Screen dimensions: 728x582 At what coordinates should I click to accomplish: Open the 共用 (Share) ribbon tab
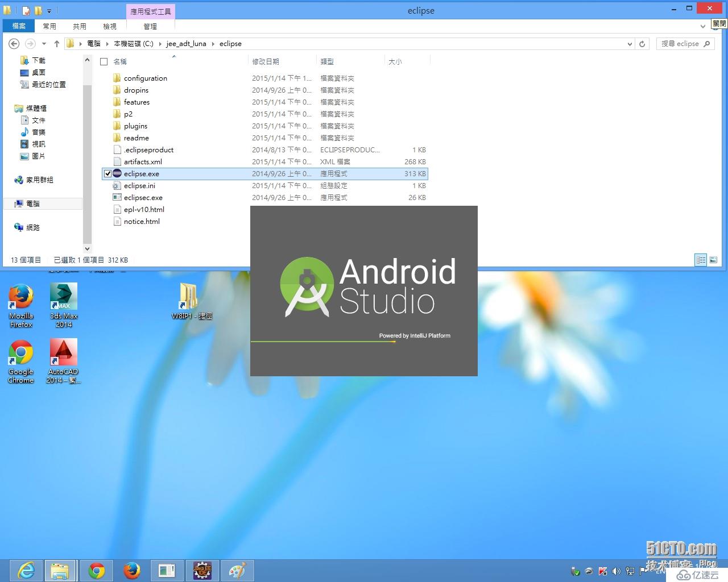(80, 26)
